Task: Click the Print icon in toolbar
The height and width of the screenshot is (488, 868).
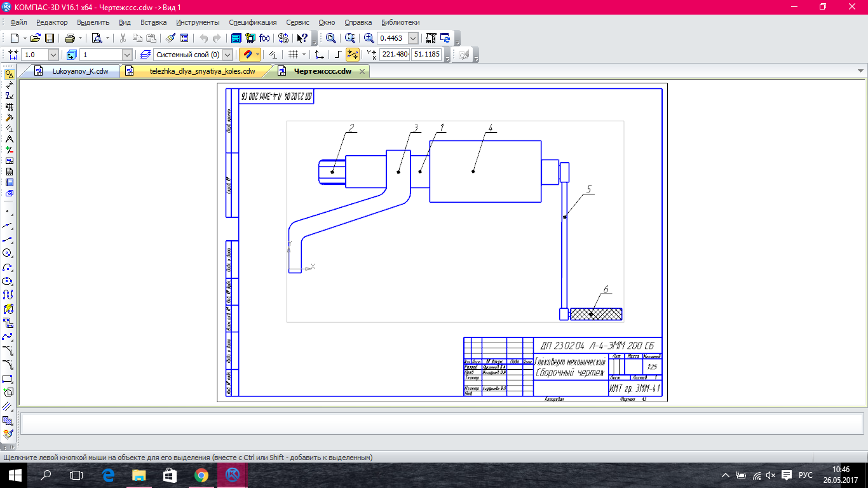Action: click(x=69, y=38)
